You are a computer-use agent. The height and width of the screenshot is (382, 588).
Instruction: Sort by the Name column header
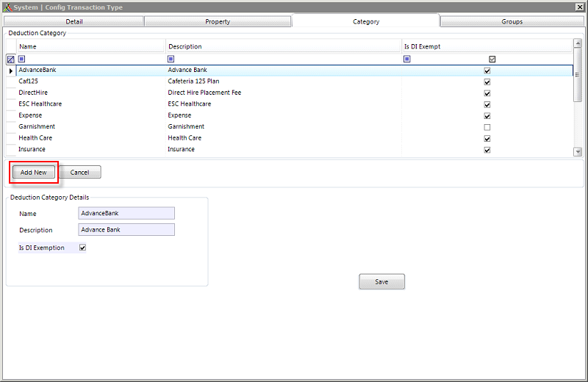click(90, 46)
